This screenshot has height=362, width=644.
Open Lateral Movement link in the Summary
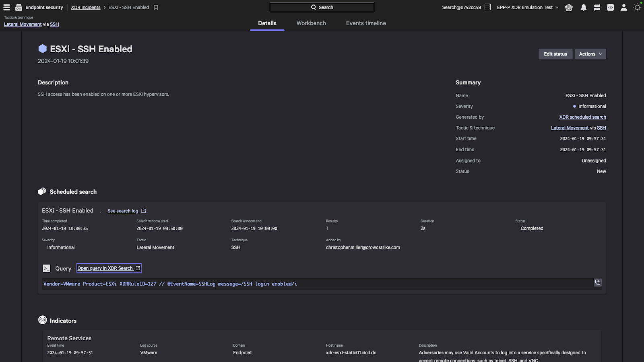click(570, 128)
